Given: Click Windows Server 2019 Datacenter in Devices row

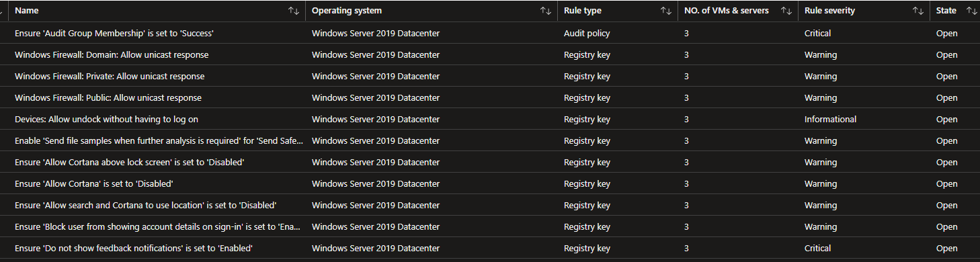Looking at the screenshot, I should (x=376, y=119).
